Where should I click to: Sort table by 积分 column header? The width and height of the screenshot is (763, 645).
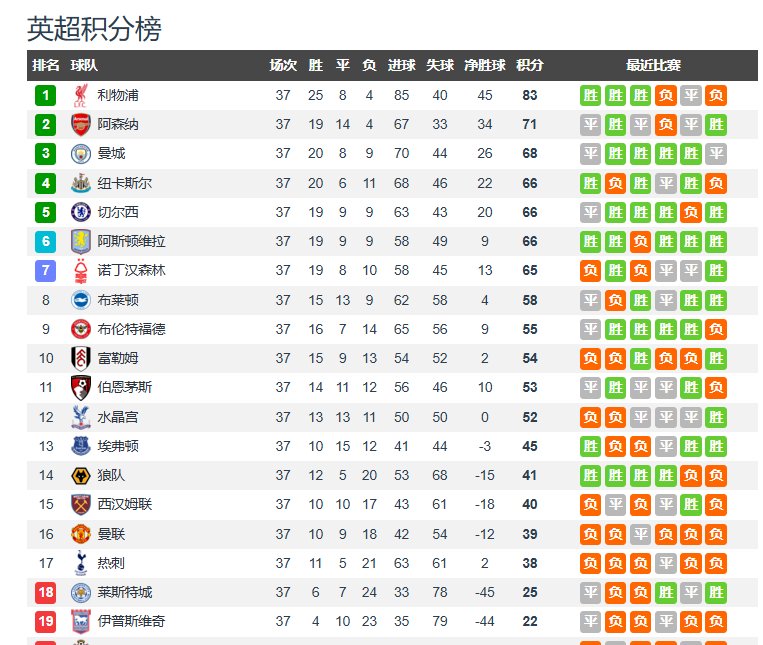point(530,66)
